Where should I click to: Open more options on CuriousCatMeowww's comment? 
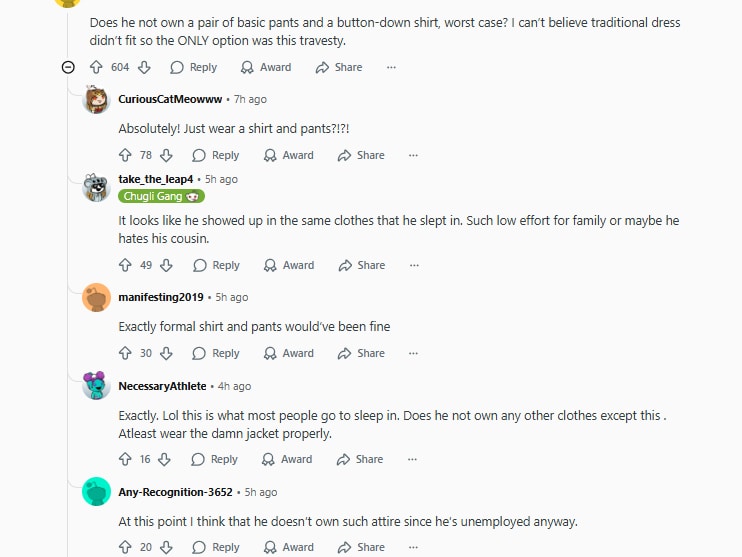pos(413,155)
